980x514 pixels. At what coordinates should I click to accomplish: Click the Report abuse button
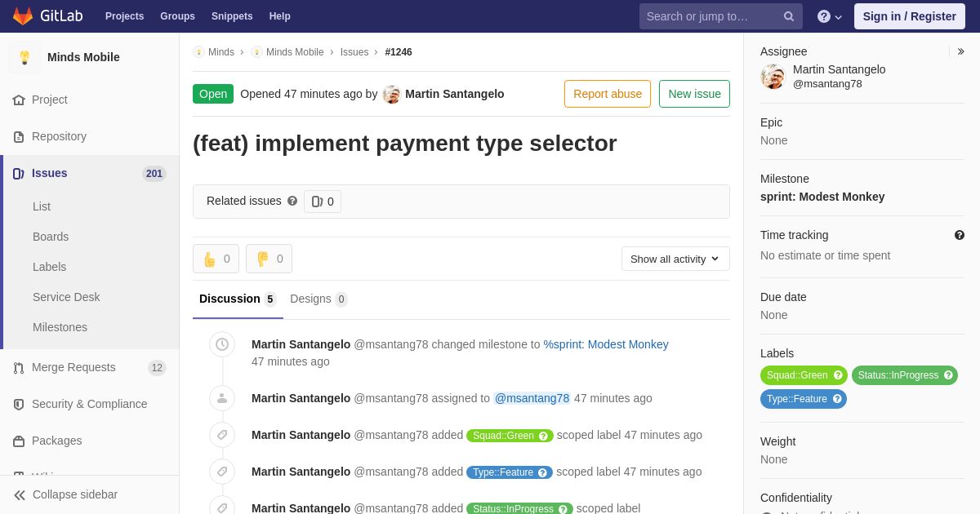tap(608, 94)
